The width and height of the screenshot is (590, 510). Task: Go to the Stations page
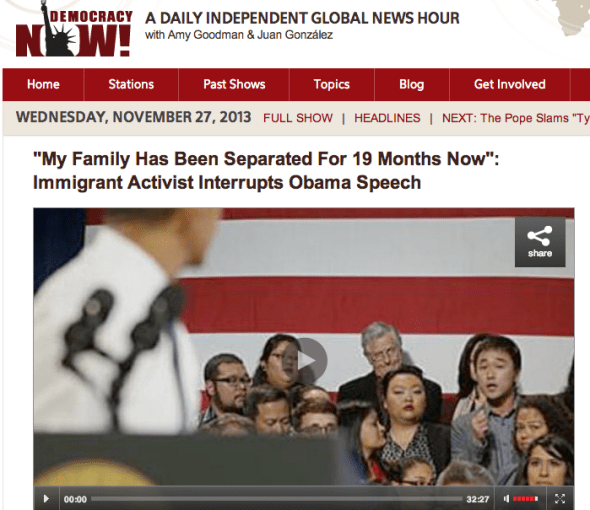tap(131, 84)
